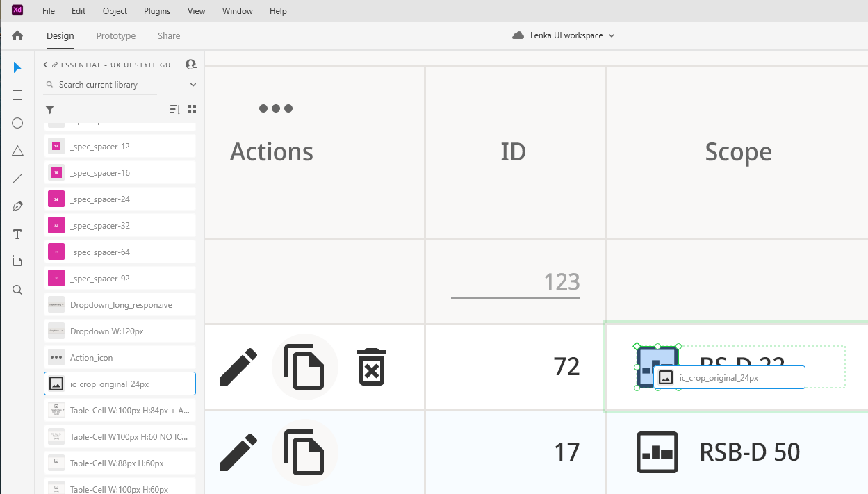
Task: Select the Action_icon component in the library
Action: [x=104, y=357]
